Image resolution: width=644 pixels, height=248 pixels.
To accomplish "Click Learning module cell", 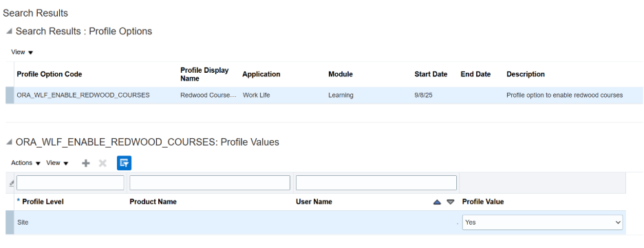I will point(341,95).
